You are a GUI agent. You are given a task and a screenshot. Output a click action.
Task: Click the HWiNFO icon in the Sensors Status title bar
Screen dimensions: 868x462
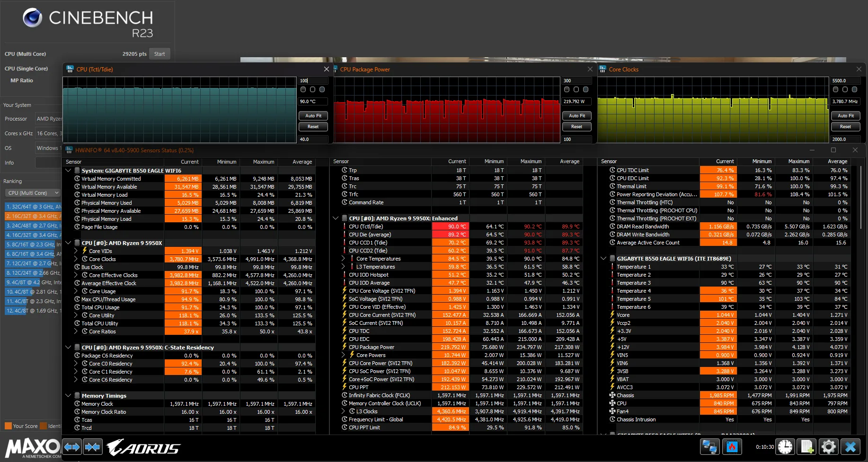pyautogui.click(x=69, y=150)
